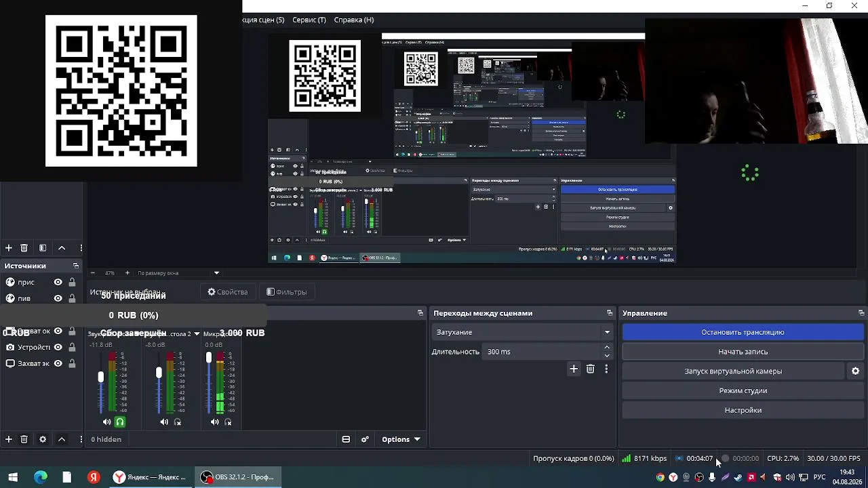Image resolution: width=868 pixels, height=488 pixels.
Task: Enable monitoring headphones on the 0.0 dB channel
Action: click(x=228, y=422)
